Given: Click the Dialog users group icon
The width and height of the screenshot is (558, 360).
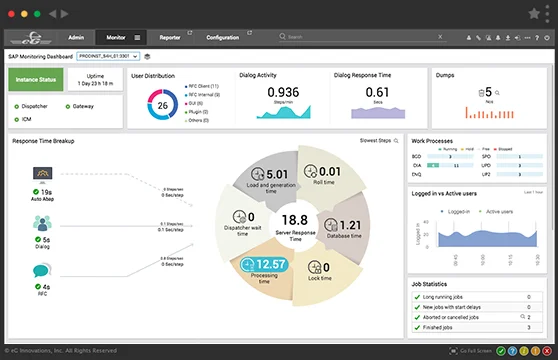Looking at the screenshot, I should [x=42, y=223].
